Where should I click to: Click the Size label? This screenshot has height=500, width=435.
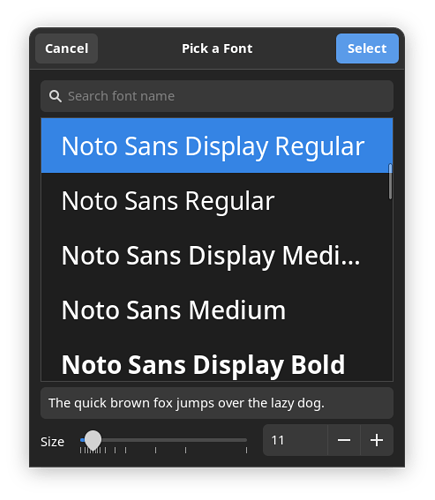(52, 442)
